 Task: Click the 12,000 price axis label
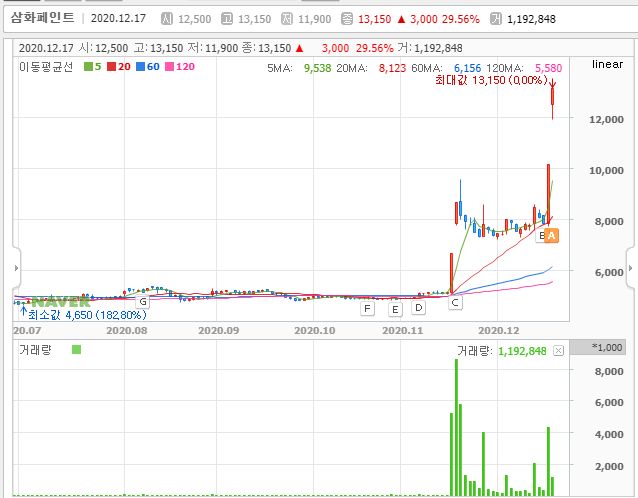(606, 120)
